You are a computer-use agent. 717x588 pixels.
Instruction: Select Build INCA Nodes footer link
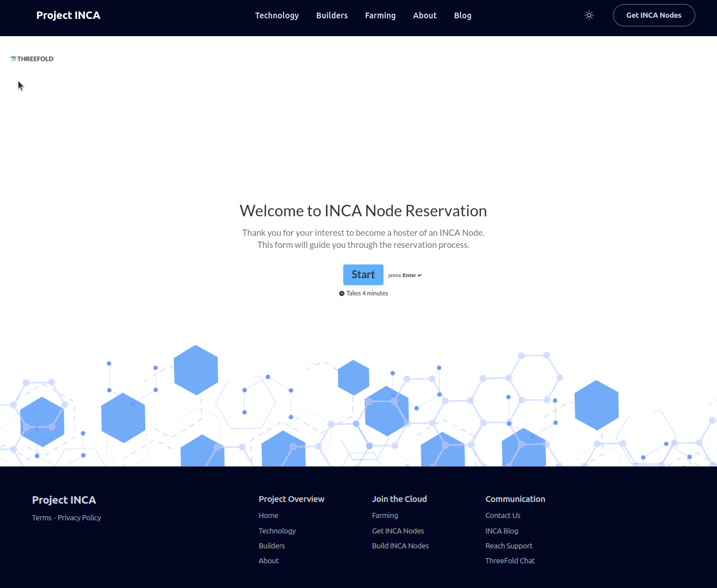click(x=400, y=546)
